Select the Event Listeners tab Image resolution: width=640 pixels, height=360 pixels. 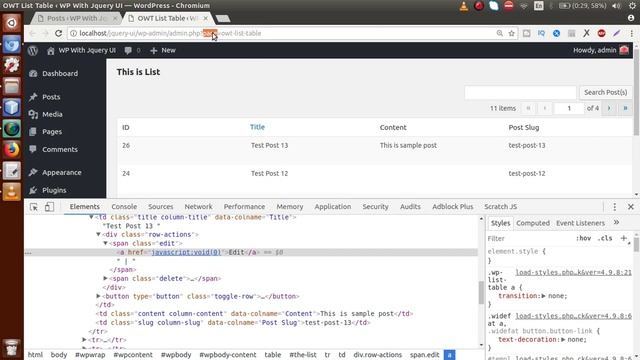coord(580,223)
